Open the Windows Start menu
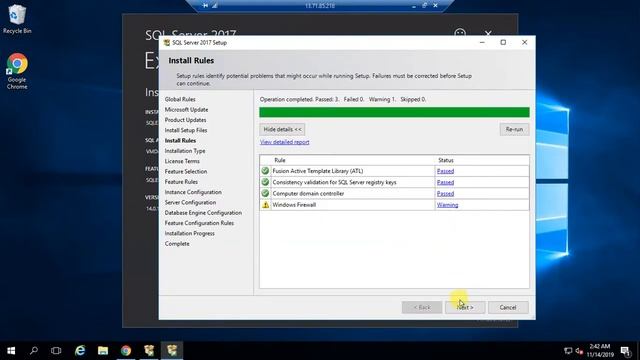 [11, 350]
